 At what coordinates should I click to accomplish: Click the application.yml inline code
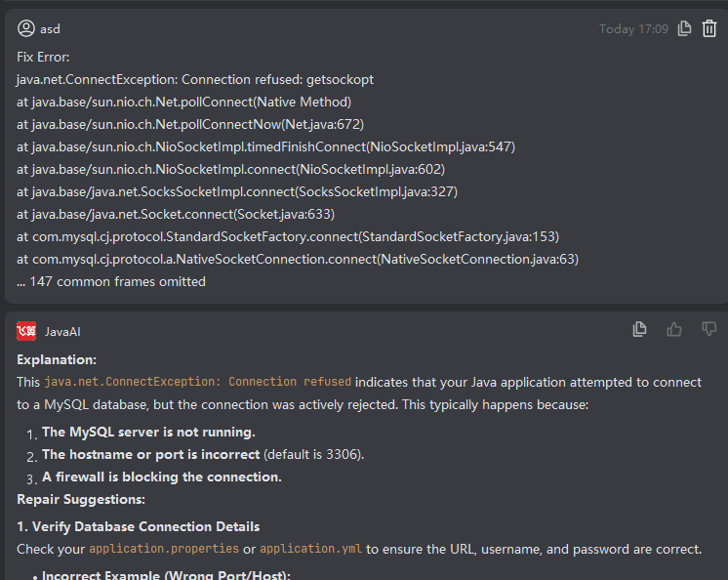[310, 549]
